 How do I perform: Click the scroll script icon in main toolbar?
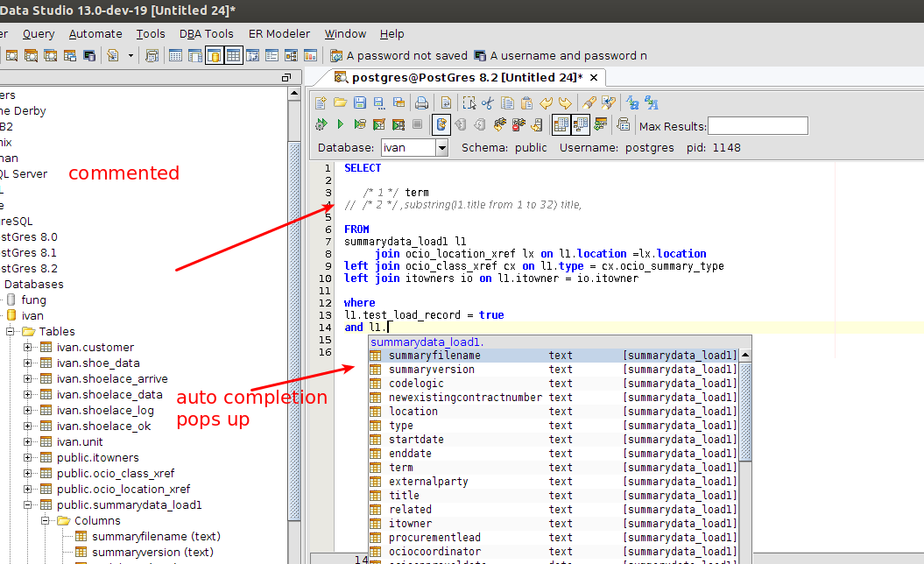tap(152, 56)
